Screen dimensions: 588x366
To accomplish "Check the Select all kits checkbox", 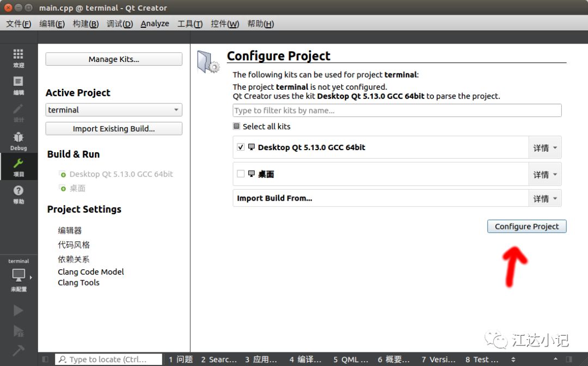I will tap(236, 126).
